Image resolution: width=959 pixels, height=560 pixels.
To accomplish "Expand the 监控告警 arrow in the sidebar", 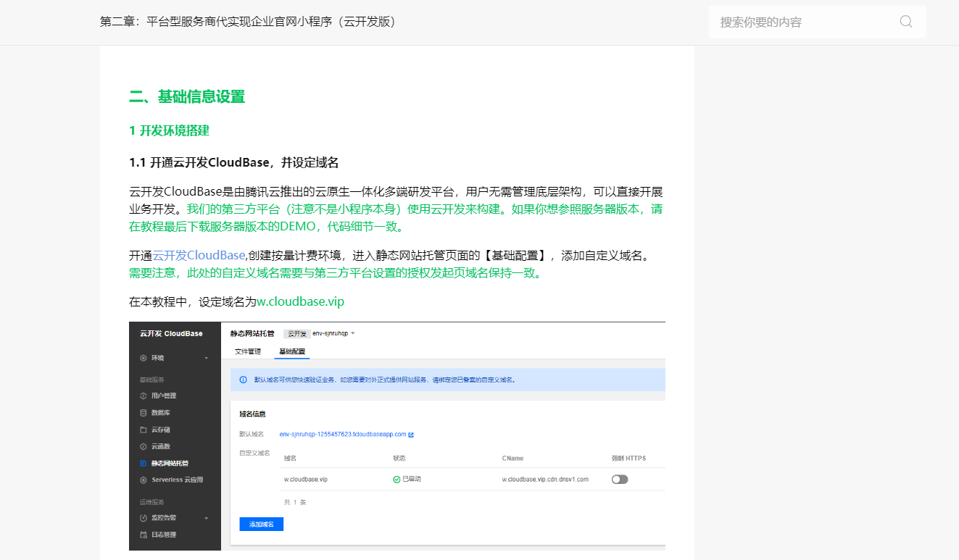I will [x=206, y=518].
